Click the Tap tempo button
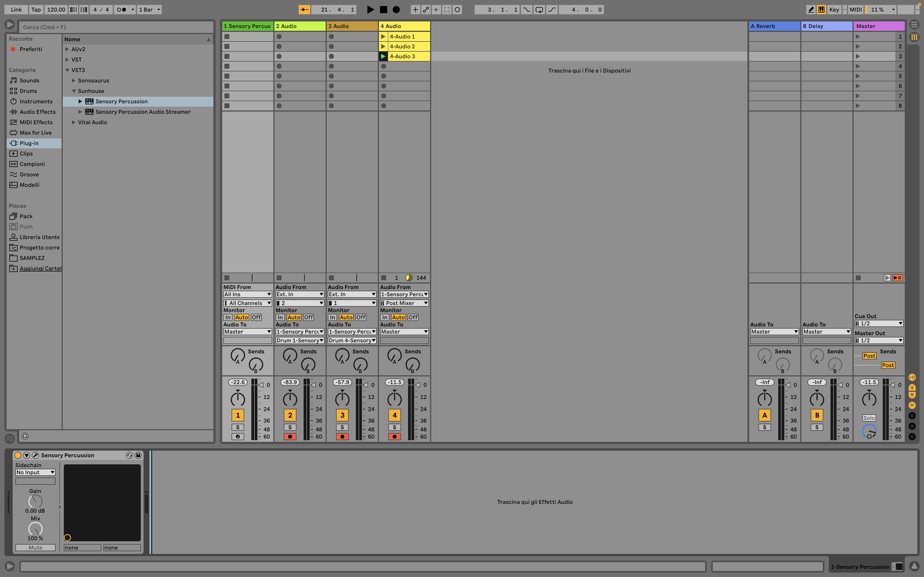Screen dimensions: 924x577 pos(36,10)
